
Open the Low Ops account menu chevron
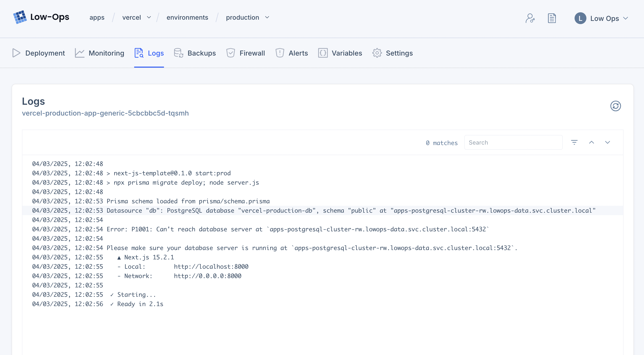point(626,18)
